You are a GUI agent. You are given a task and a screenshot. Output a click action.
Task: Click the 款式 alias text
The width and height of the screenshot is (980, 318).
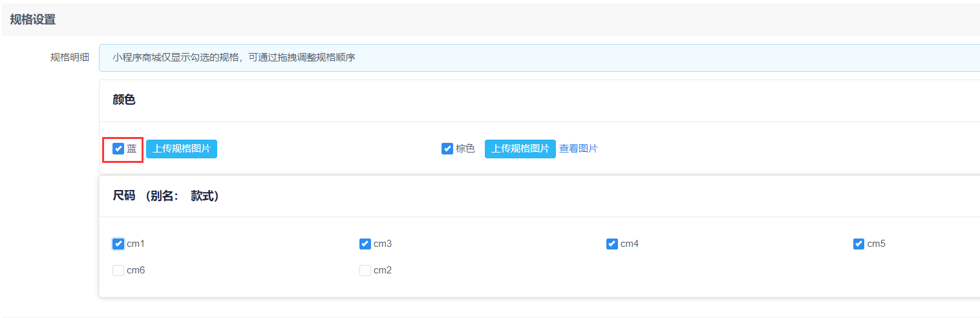pyautogui.click(x=205, y=195)
